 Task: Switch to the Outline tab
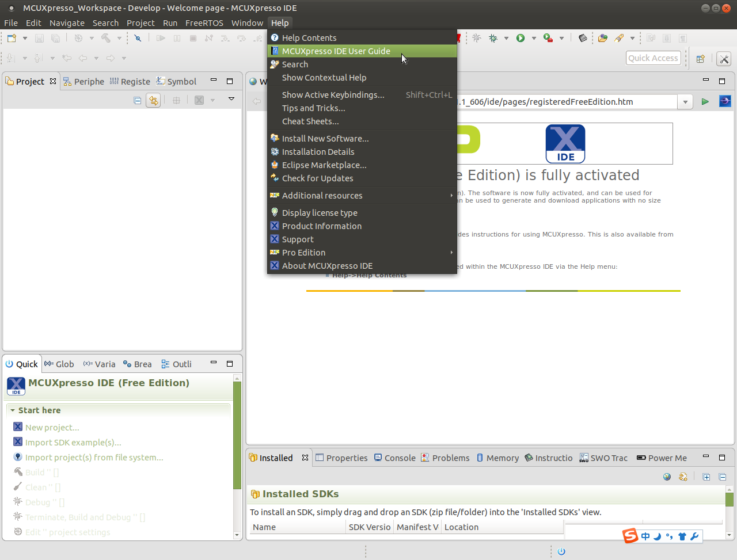(177, 364)
